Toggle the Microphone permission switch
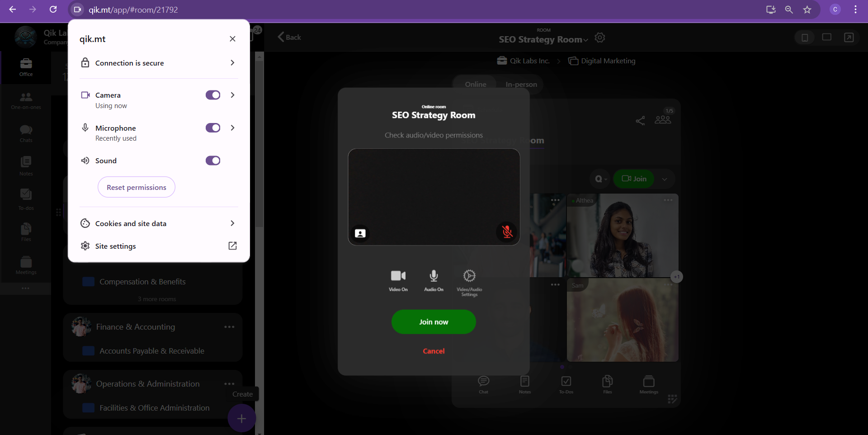This screenshot has width=868, height=435. [213, 128]
